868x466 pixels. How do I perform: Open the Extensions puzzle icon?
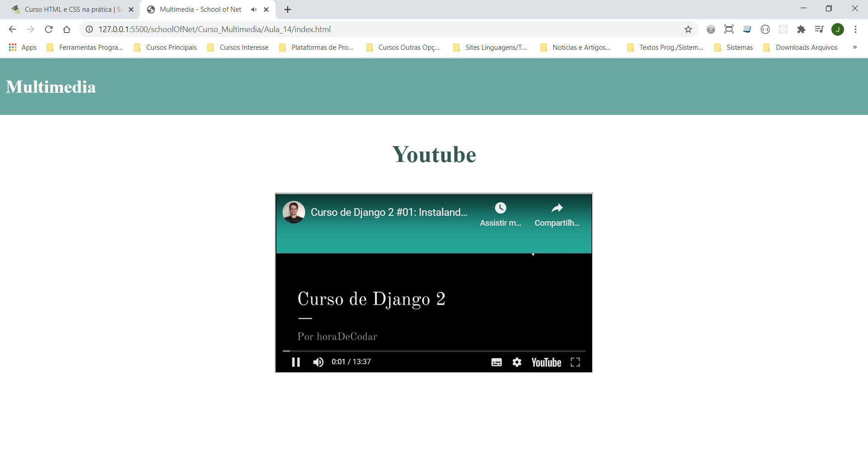[x=801, y=29]
